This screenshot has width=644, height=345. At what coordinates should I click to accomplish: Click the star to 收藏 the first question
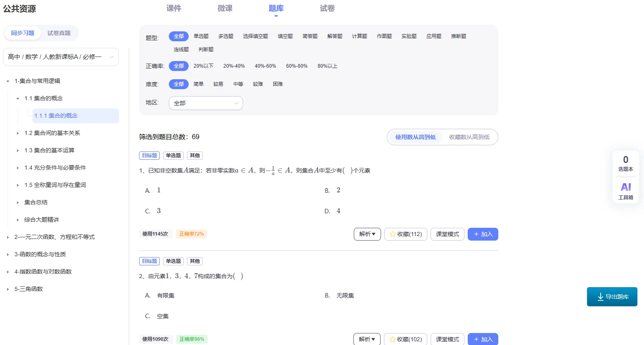point(392,234)
